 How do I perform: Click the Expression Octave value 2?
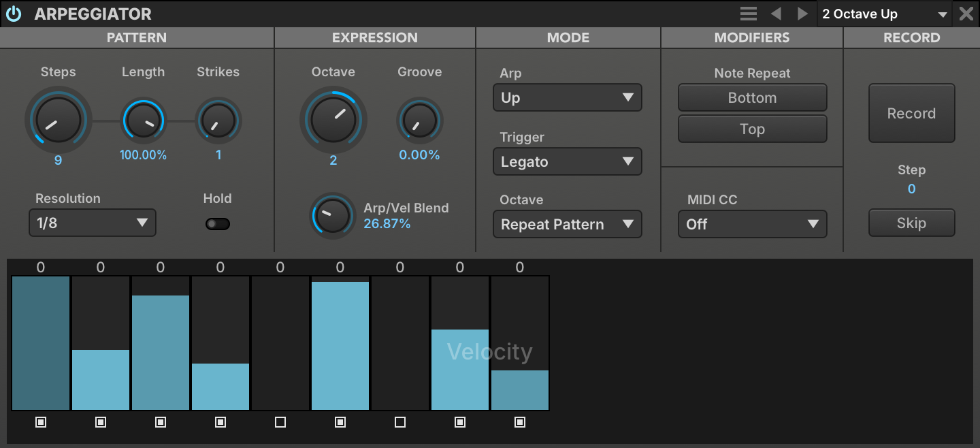coord(333,161)
